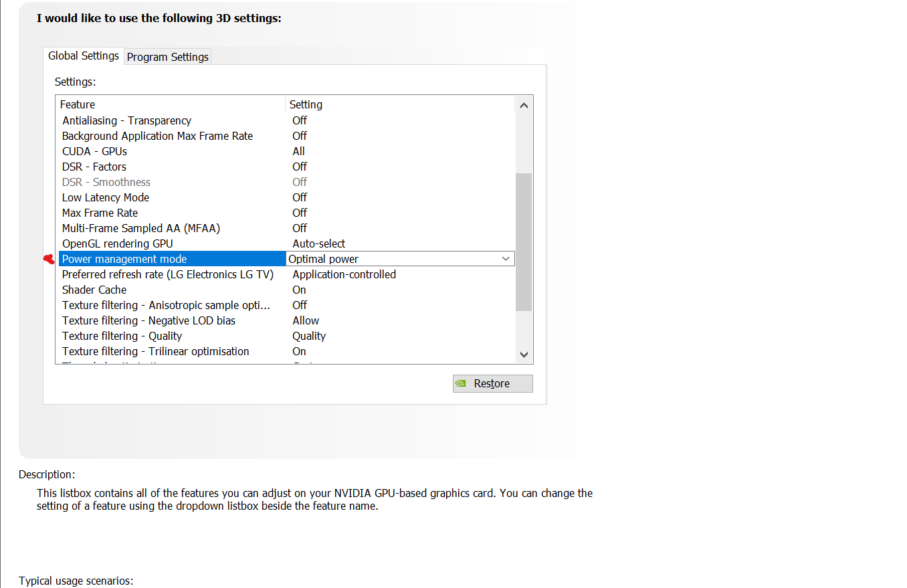This screenshot has width=907, height=588.
Task: Click the NVIDIA logo icon on Restore button
Action: click(x=461, y=383)
